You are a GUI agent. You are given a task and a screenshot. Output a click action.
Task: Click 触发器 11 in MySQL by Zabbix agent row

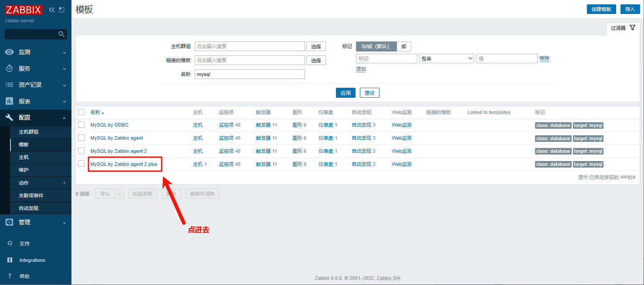coord(266,138)
